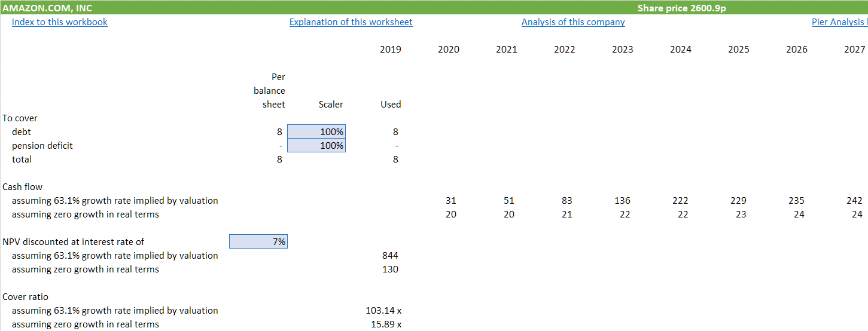Select the debt row label
The height and width of the screenshot is (331, 868).
(22, 131)
